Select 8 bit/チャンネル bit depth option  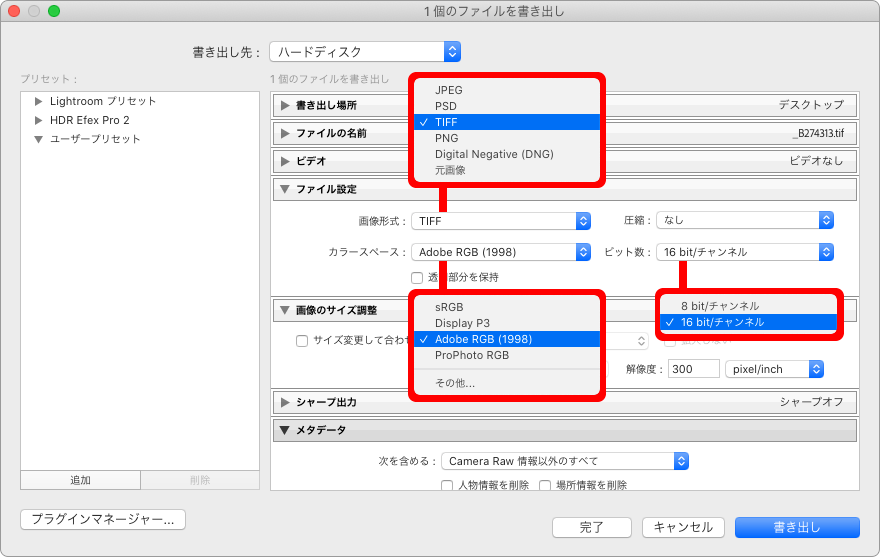click(x=719, y=306)
